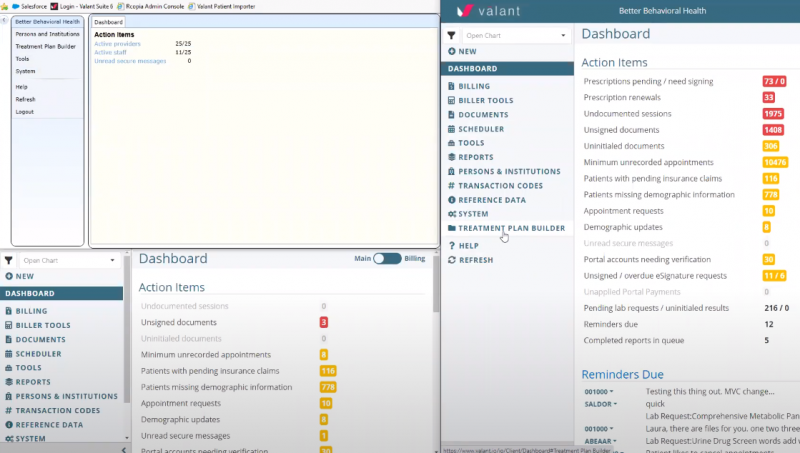Choose Logout from the legacy menu
The image size is (800, 453).
pyautogui.click(x=25, y=112)
